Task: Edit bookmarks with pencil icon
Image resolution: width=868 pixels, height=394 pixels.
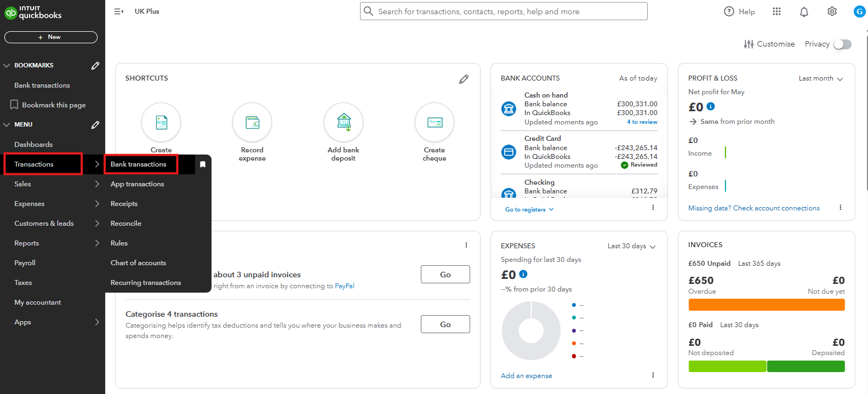Action: point(95,66)
